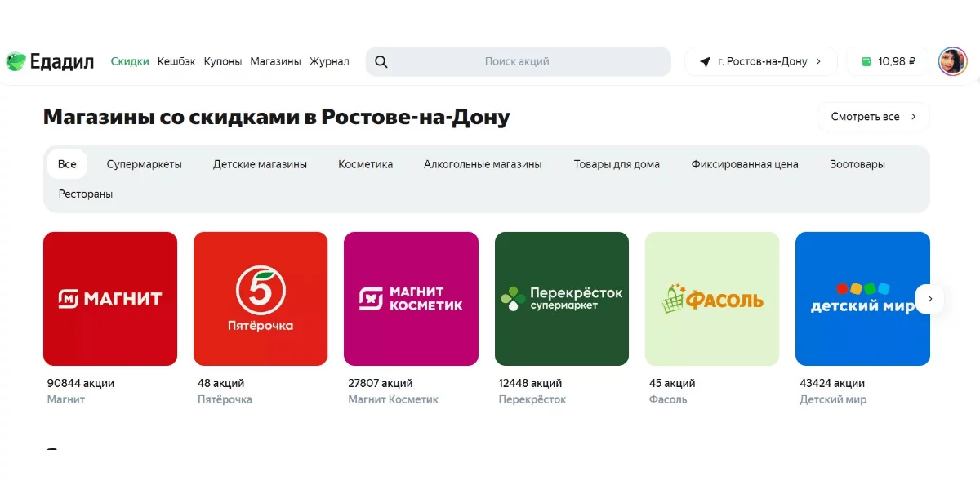The height and width of the screenshot is (490, 980).
Task: Select the Детские магазины category tab
Action: tap(261, 164)
